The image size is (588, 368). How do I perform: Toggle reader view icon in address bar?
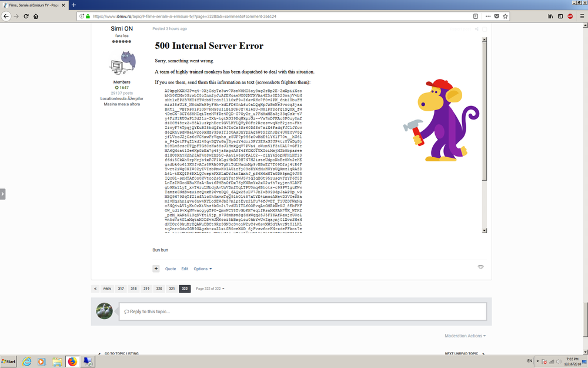(476, 16)
